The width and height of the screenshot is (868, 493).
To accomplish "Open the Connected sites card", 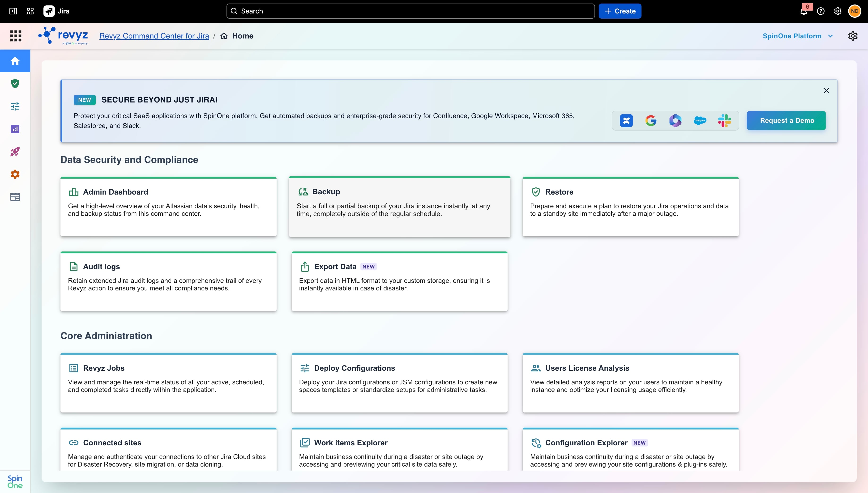I will pos(168,449).
